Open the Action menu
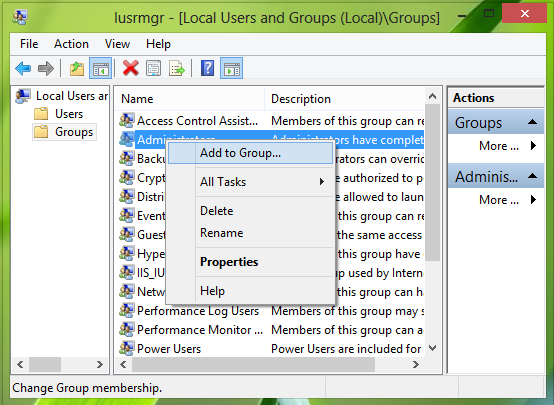Image resolution: width=554 pixels, height=405 pixels. [x=71, y=44]
